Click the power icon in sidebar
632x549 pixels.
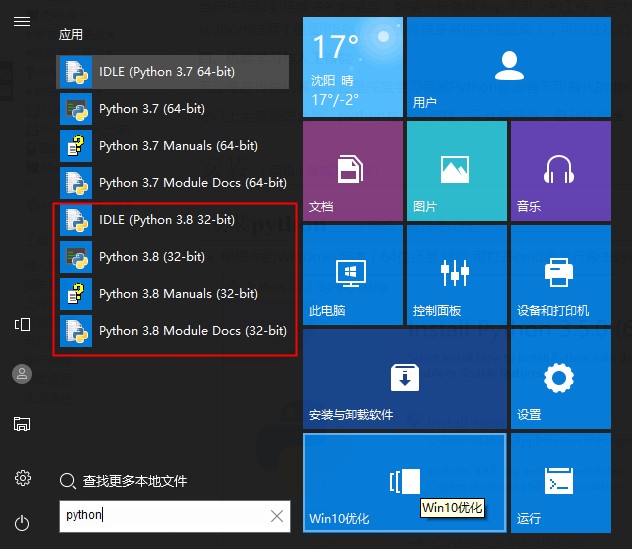tap(22, 524)
